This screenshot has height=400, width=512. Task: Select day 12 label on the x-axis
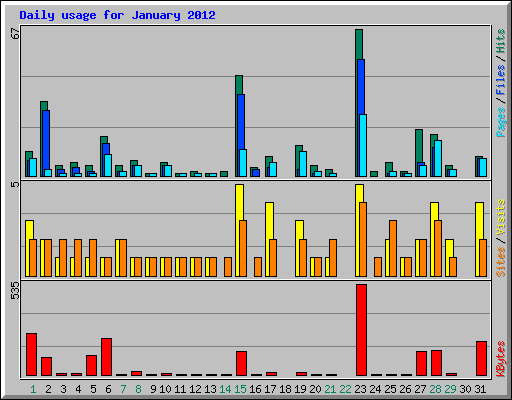[x=195, y=389]
